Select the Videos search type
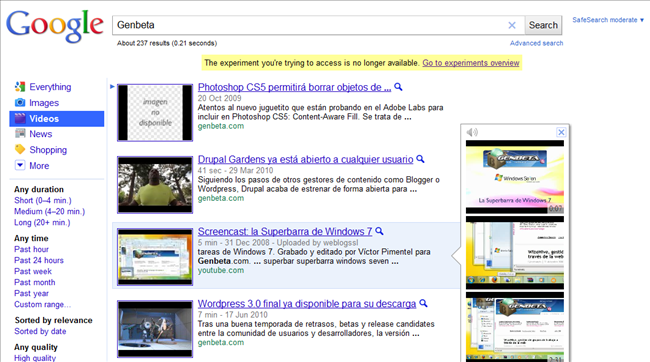 click(44, 119)
